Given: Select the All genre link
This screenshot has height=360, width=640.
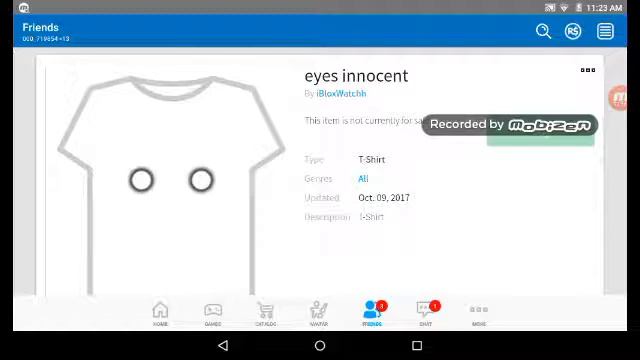Looking at the screenshot, I should coord(363,178).
